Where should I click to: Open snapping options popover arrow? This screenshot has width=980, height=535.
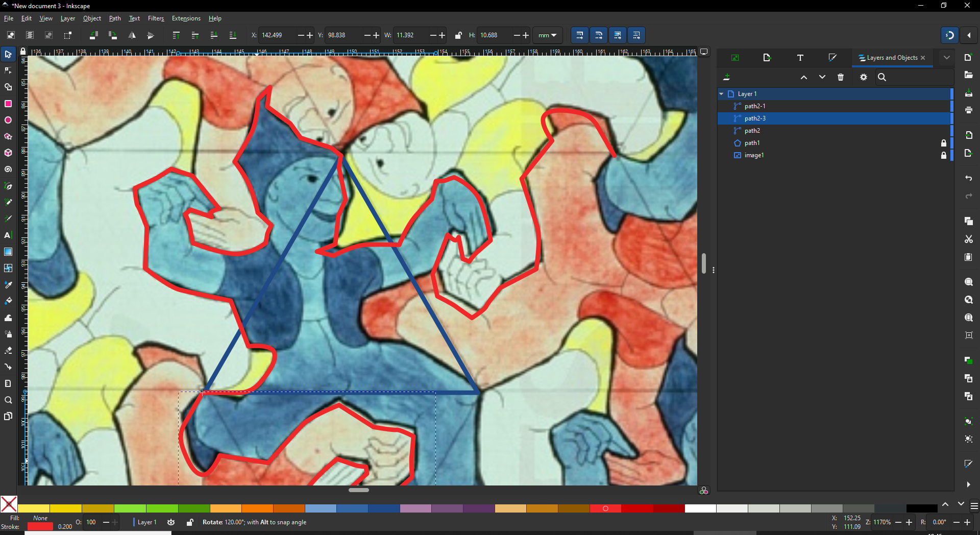(969, 35)
